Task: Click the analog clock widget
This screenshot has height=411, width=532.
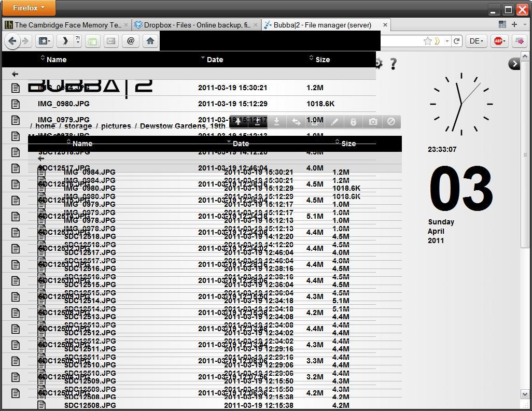Action: (x=461, y=104)
